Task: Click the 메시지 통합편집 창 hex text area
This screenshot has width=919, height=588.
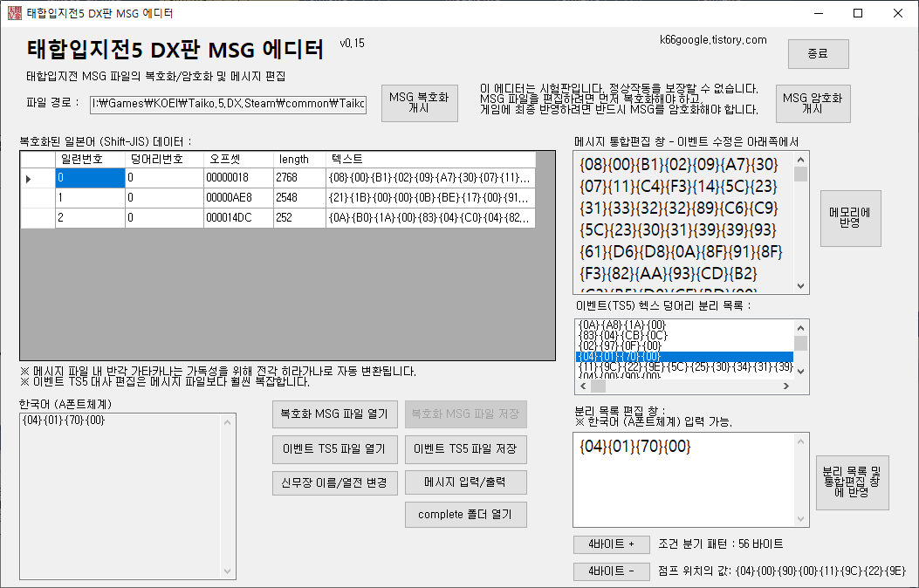Action: (x=682, y=222)
